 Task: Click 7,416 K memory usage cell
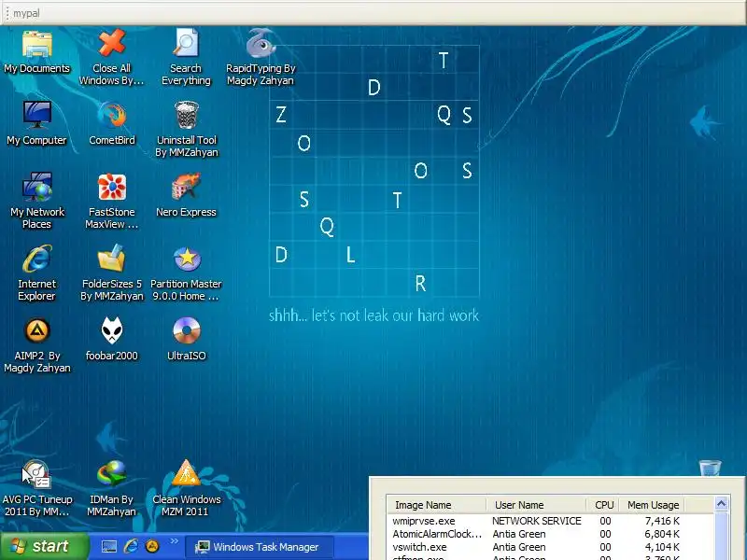662,521
